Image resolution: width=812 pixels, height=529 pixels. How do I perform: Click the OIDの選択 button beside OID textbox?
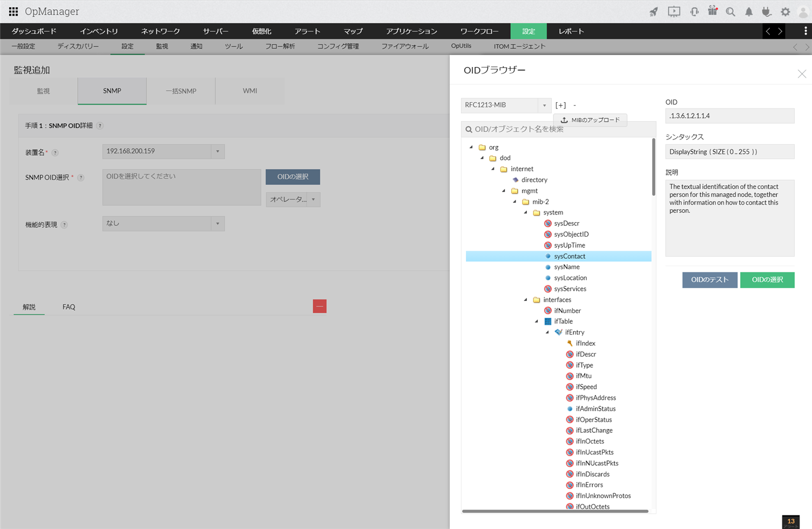coord(293,177)
